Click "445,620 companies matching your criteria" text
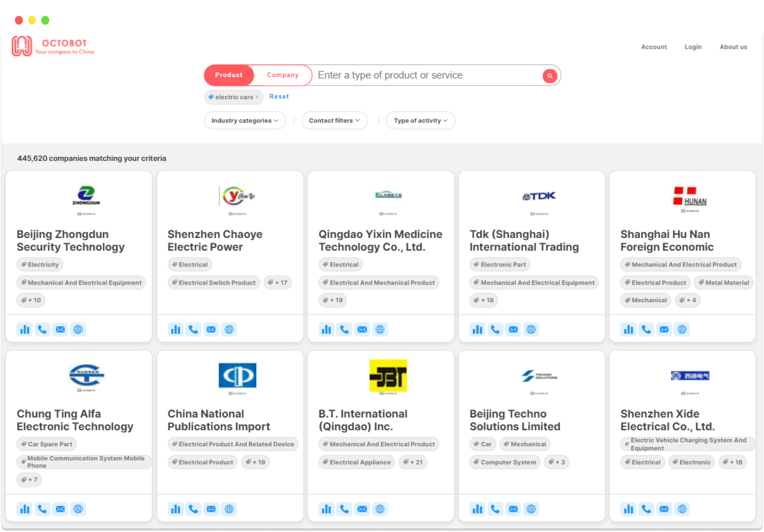This screenshot has height=532, width=764. click(x=92, y=158)
